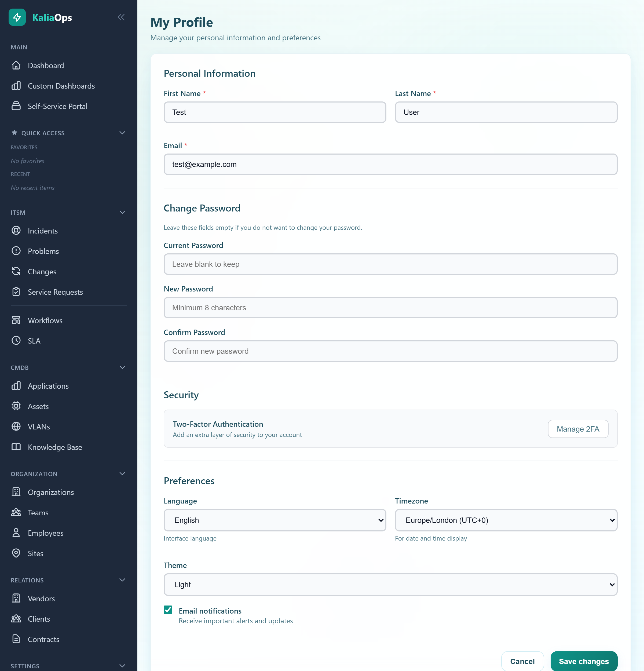The image size is (644, 671).
Task: Select the Problems alert icon
Action: click(x=16, y=251)
